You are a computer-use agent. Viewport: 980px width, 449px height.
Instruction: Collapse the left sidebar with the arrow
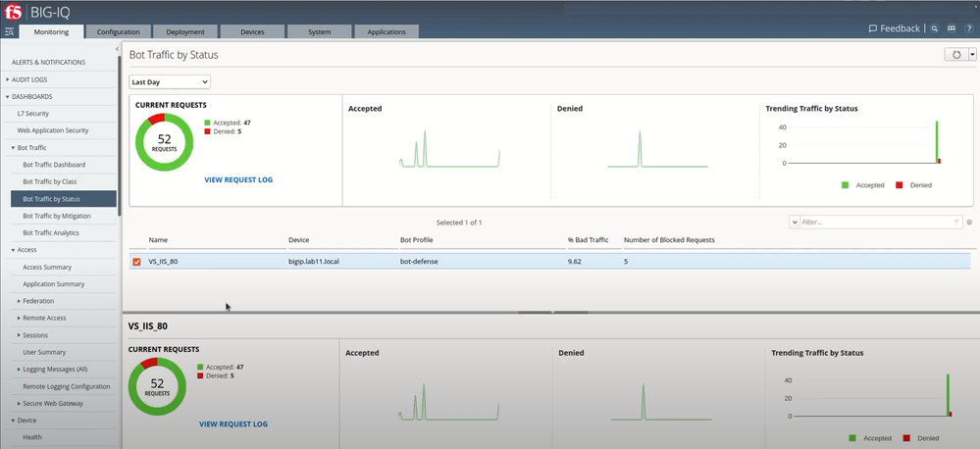[118, 49]
